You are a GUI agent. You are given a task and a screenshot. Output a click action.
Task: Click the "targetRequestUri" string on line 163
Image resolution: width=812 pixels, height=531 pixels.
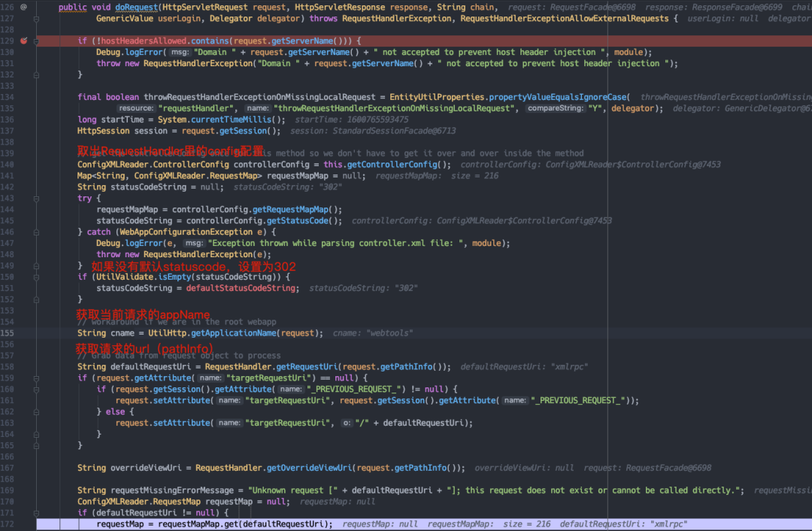click(x=287, y=423)
